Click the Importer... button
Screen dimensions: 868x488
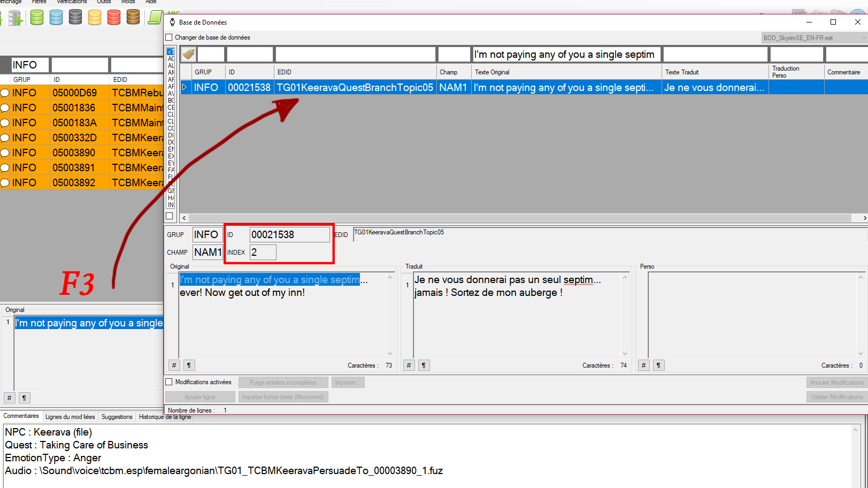click(x=348, y=383)
